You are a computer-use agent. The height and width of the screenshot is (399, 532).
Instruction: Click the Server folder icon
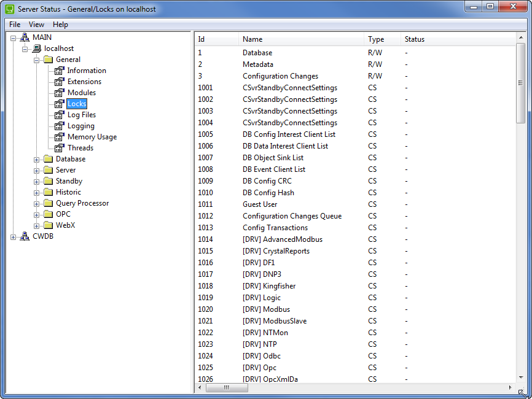49,170
